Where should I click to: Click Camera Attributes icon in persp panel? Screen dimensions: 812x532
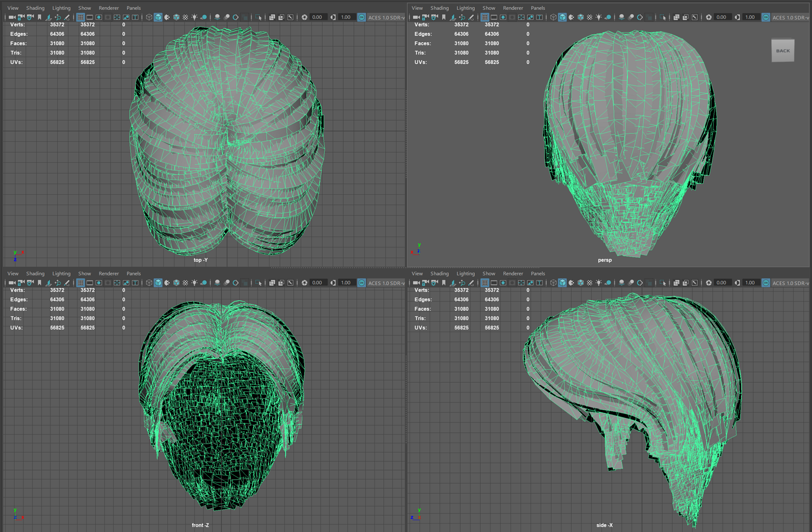pos(435,17)
